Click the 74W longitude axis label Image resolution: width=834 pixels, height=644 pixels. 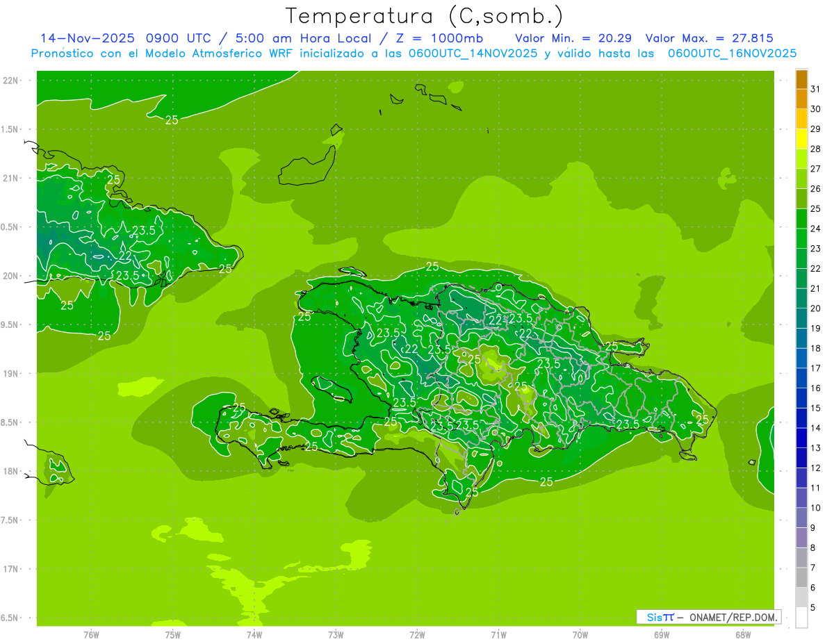(254, 635)
